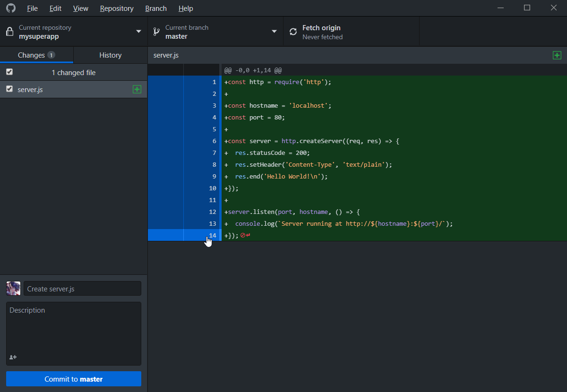The width and height of the screenshot is (567, 392).
Task: Click the commit summary input field
Action: pos(82,289)
